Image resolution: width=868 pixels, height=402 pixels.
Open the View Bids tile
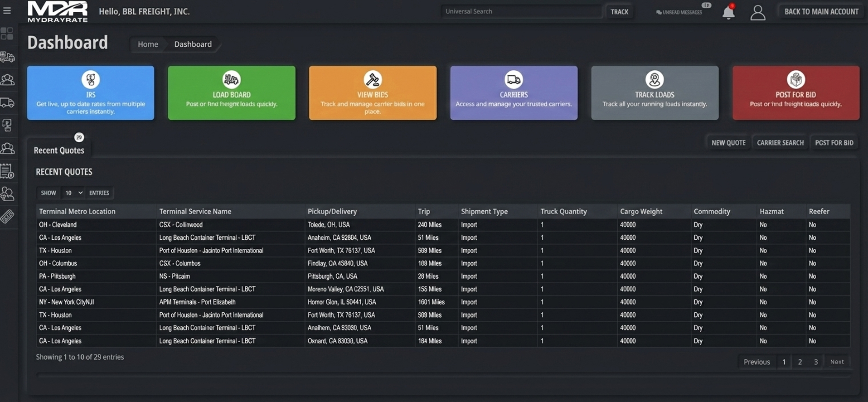click(x=373, y=93)
